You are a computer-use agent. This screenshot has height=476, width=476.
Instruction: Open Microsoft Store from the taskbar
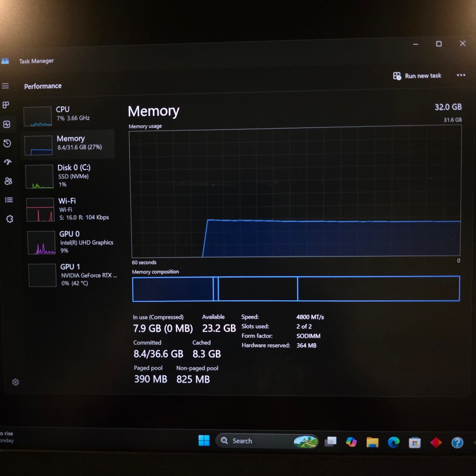point(415,443)
